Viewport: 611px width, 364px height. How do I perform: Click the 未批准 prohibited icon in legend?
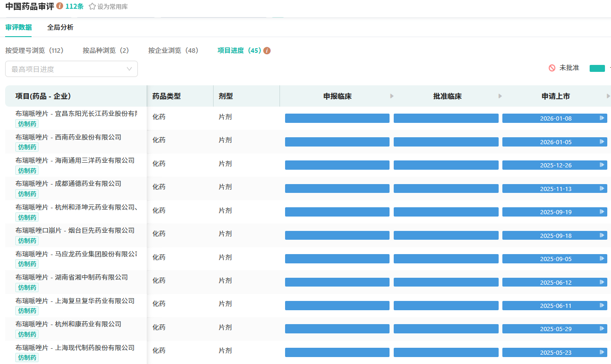(552, 68)
